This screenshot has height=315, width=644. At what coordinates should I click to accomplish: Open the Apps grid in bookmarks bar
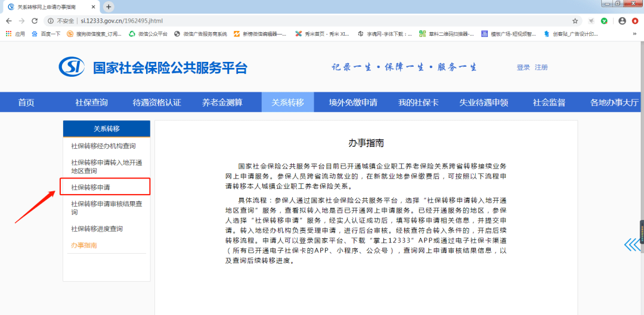point(15,34)
